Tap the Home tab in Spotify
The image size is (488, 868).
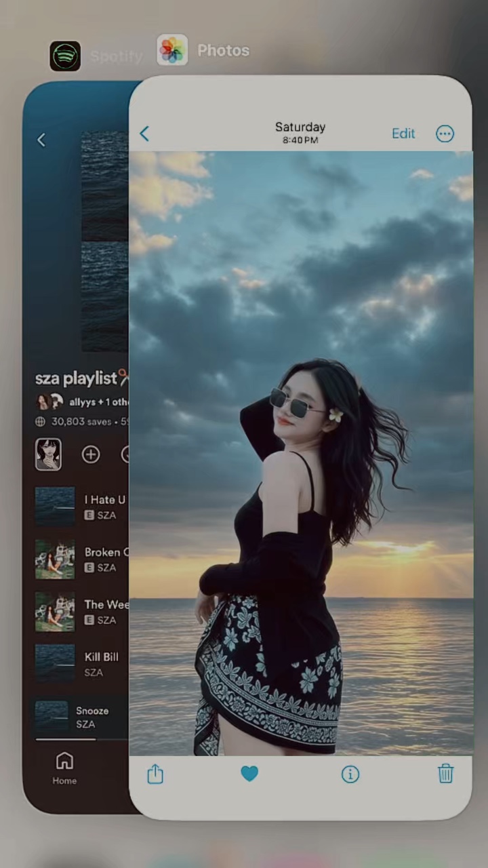click(64, 768)
